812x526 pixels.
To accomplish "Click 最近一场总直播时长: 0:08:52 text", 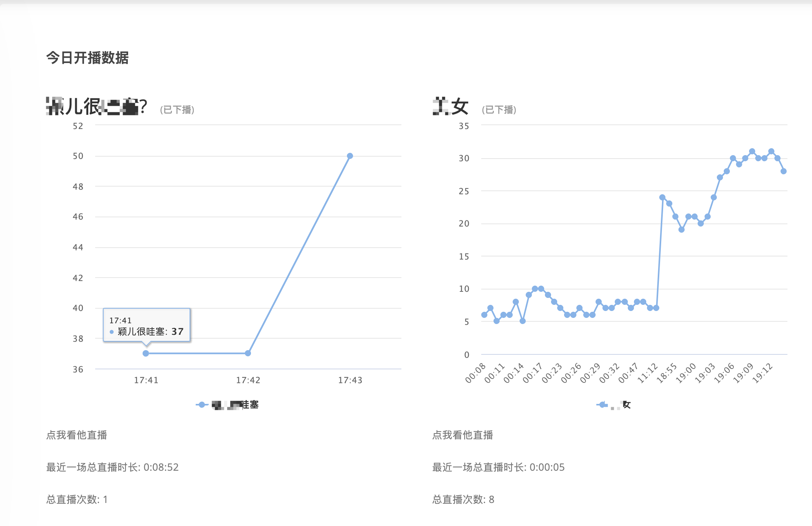I will click(112, 467).
